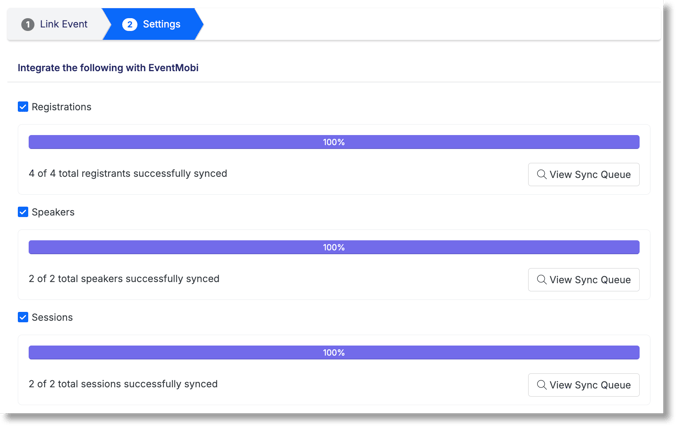
Task: Click magnifier icon in Sessions sync queue button
Action: [x=541, y=385]
